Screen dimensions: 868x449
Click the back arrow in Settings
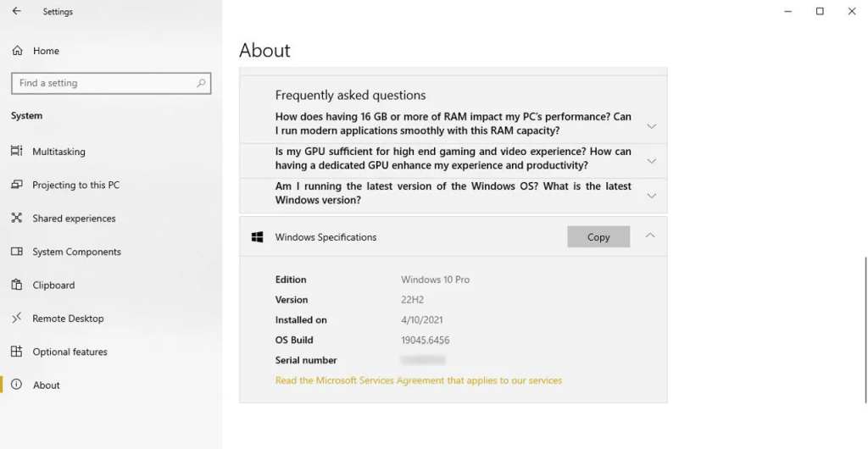[x=17, y=12]
